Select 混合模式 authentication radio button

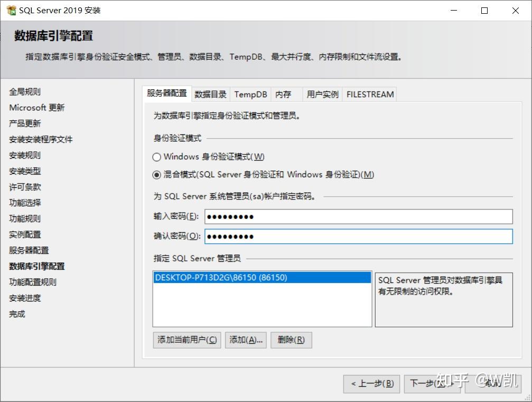pos(156,175)
